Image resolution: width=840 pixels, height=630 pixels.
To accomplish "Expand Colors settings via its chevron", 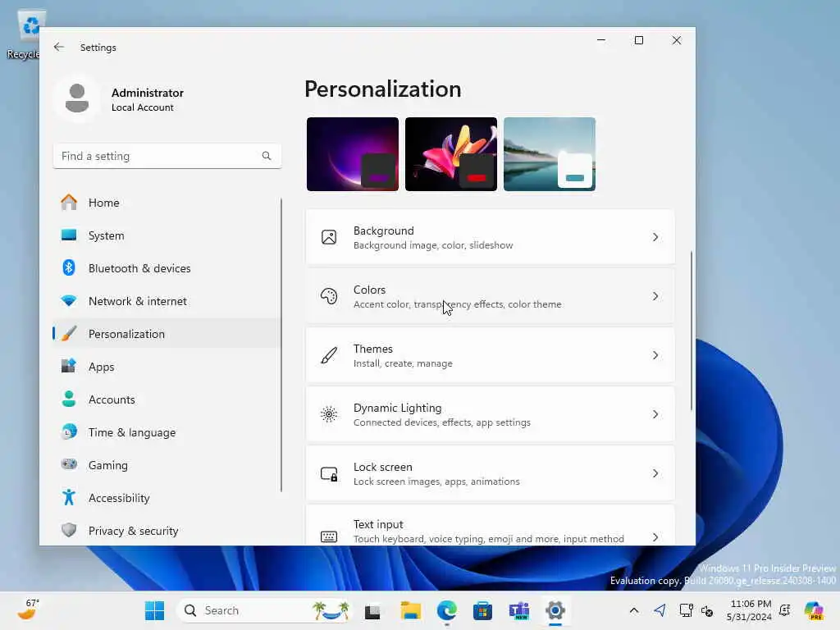I will (x=655, y=296).
